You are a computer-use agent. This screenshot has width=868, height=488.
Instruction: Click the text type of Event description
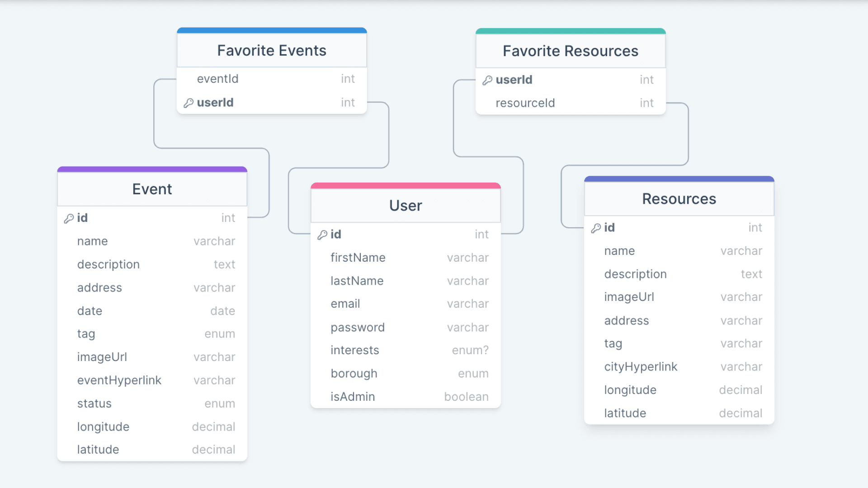click(224, 264)
